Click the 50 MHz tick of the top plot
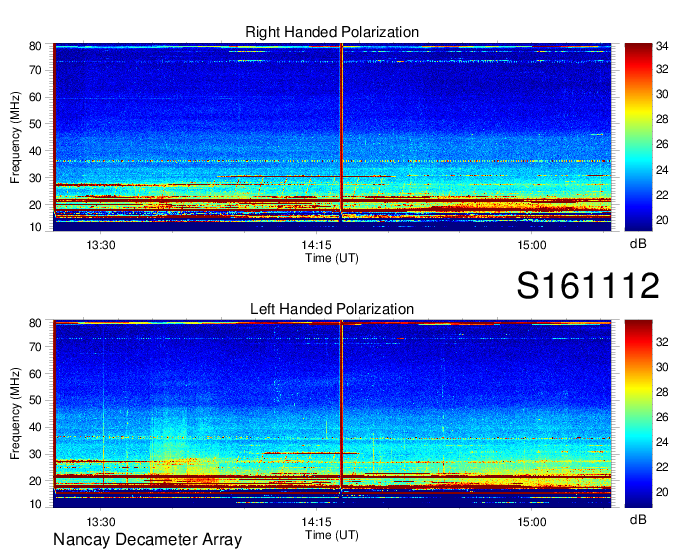 [35, 124]
